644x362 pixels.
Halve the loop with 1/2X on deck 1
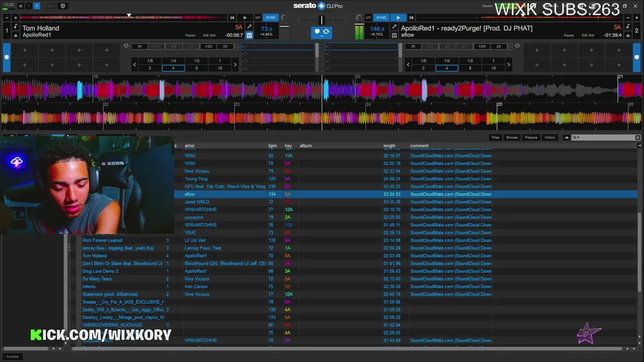click(208, 46)
